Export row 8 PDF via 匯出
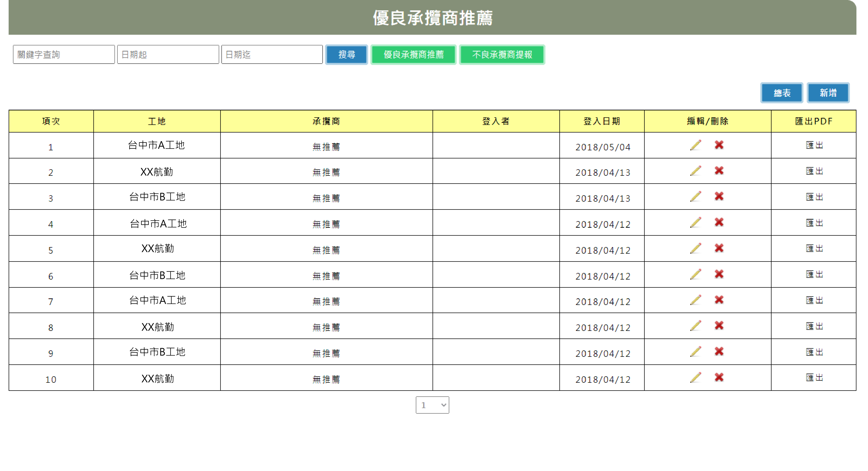The image size is (868, 471). 814,326
